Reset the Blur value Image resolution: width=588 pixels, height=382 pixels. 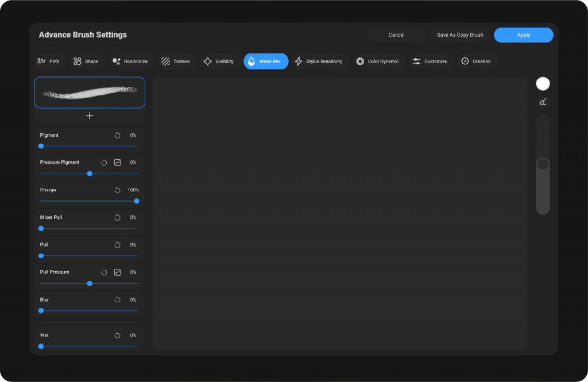coord(117,300)
